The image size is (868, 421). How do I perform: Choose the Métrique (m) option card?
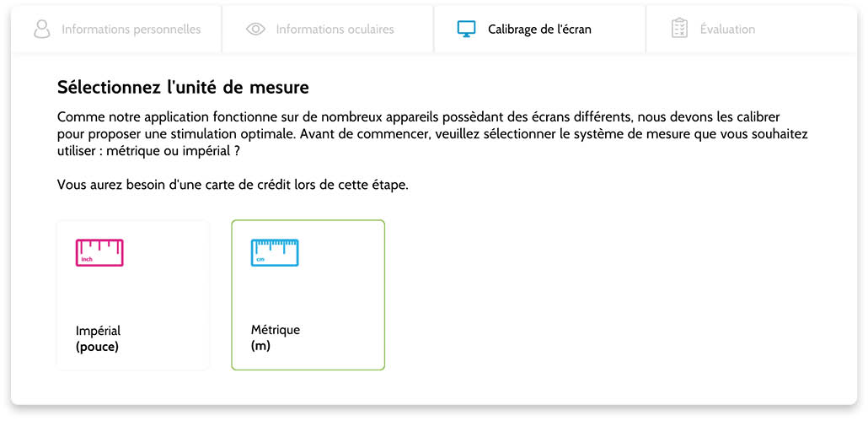308,294
